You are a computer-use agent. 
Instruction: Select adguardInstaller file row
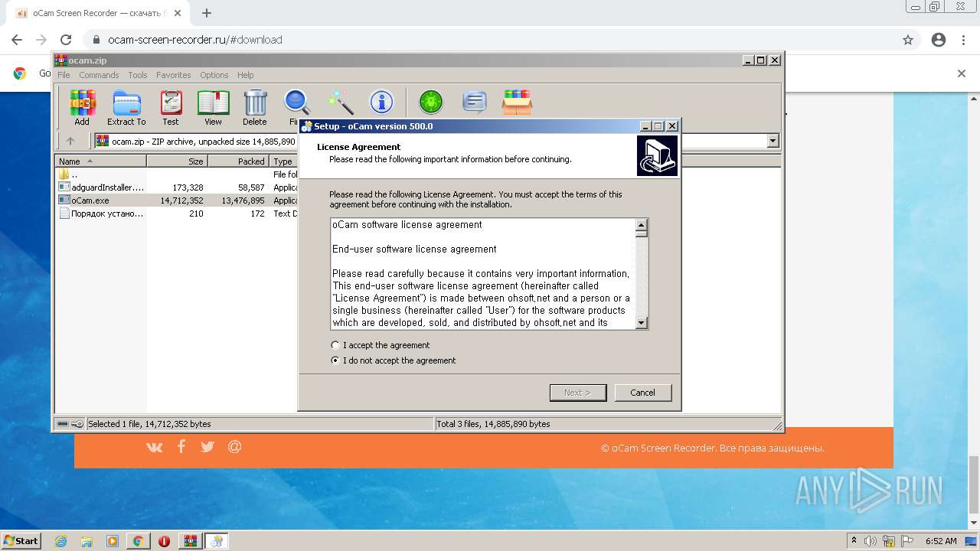pyautogui.click(x=178, y=187)
